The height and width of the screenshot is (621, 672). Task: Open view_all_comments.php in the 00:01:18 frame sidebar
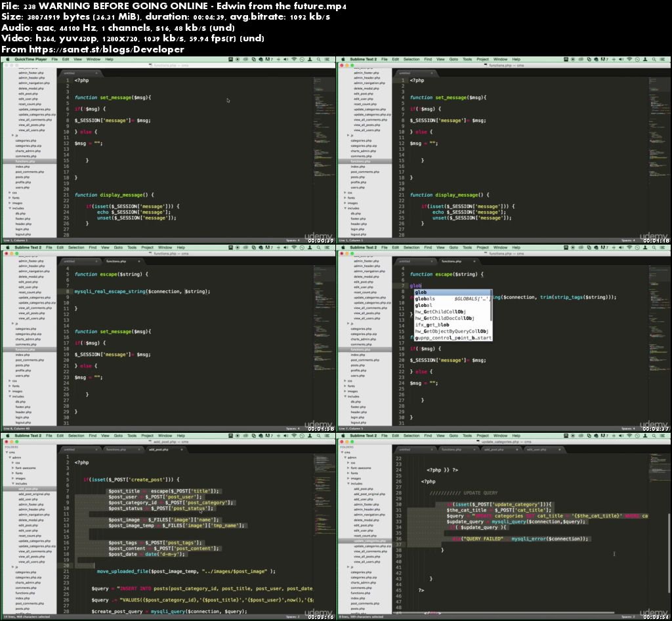pos(370,119)
